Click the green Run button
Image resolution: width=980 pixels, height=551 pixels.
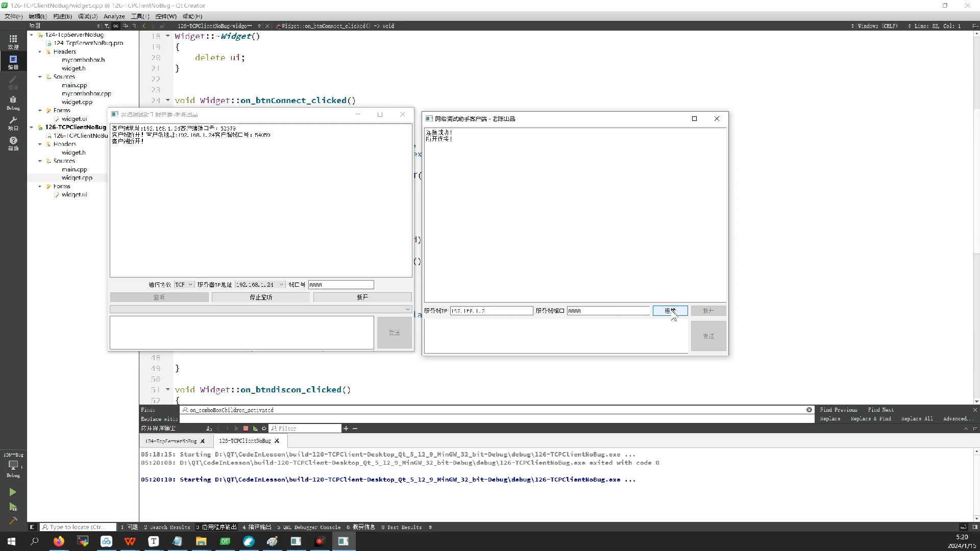click(x=13, y=492)
